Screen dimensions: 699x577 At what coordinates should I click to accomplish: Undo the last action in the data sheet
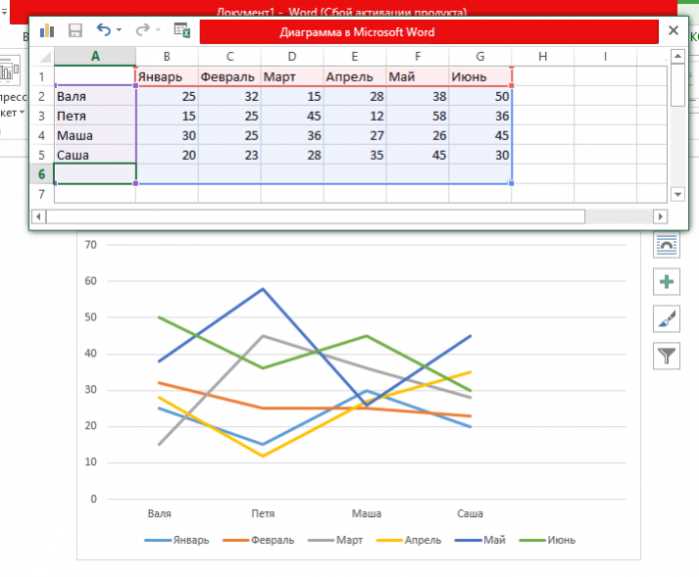104,30
